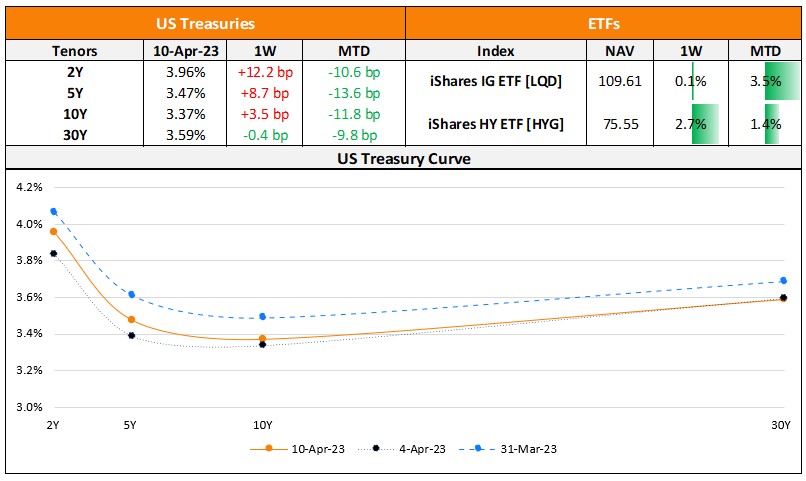806x481 pixels.
Task: Click the NAV column header
Action: click(622, 50)
